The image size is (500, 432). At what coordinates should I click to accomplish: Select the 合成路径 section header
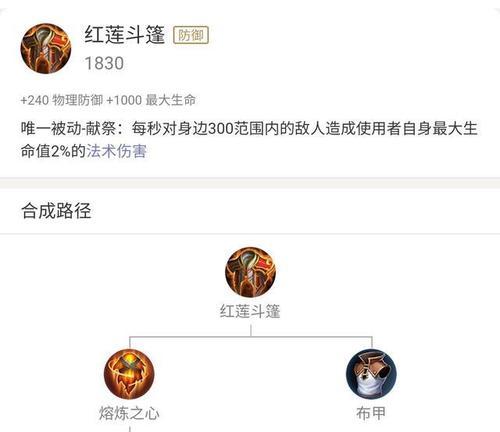pos(56,211)
